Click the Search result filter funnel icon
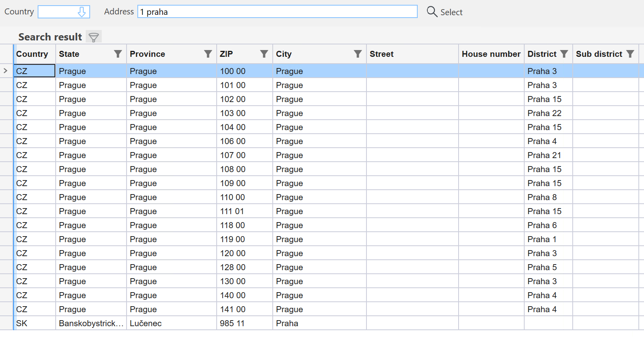The height and width of the screenshot is (343, 644). pyautogui.click(x=94, y=37)
